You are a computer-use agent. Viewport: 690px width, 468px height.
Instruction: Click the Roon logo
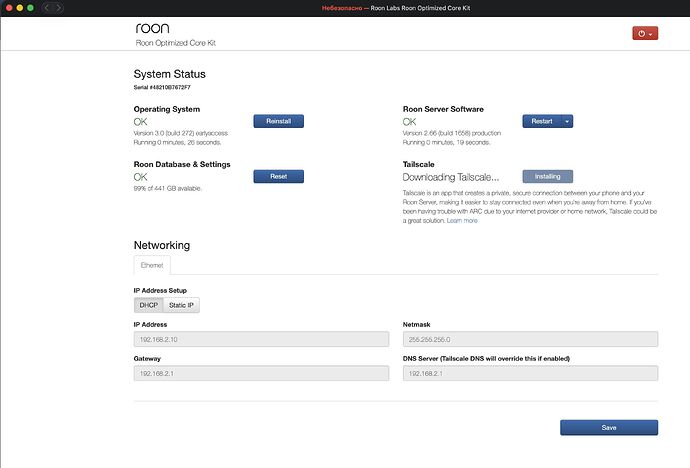(152, 28)
